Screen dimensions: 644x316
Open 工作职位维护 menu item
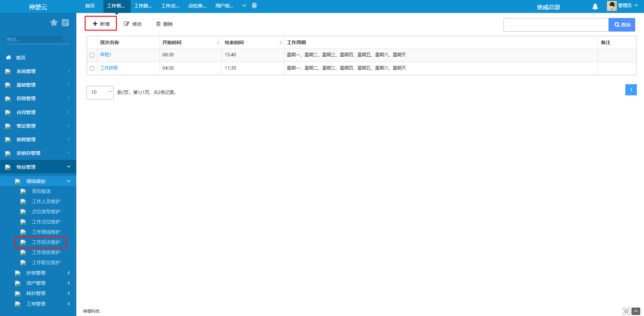pyautogui.click(x=46, y=263)
